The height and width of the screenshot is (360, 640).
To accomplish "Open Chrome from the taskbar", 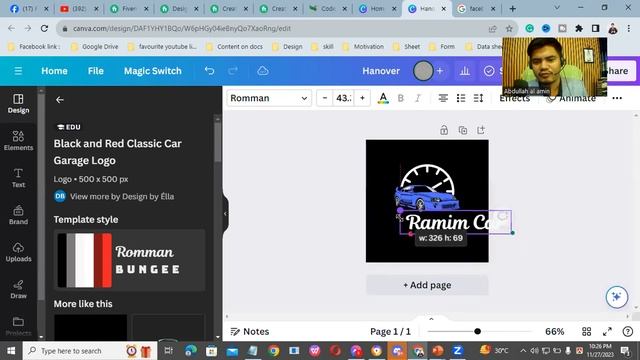I will pos(274,351).
